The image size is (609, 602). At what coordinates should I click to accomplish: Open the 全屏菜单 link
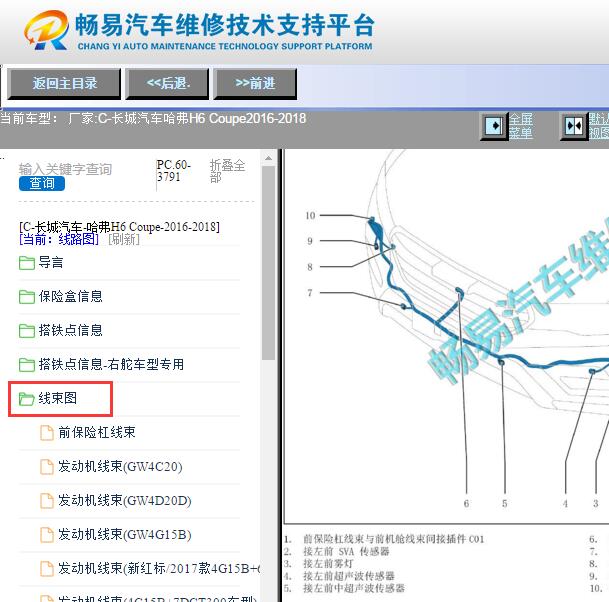521,126
